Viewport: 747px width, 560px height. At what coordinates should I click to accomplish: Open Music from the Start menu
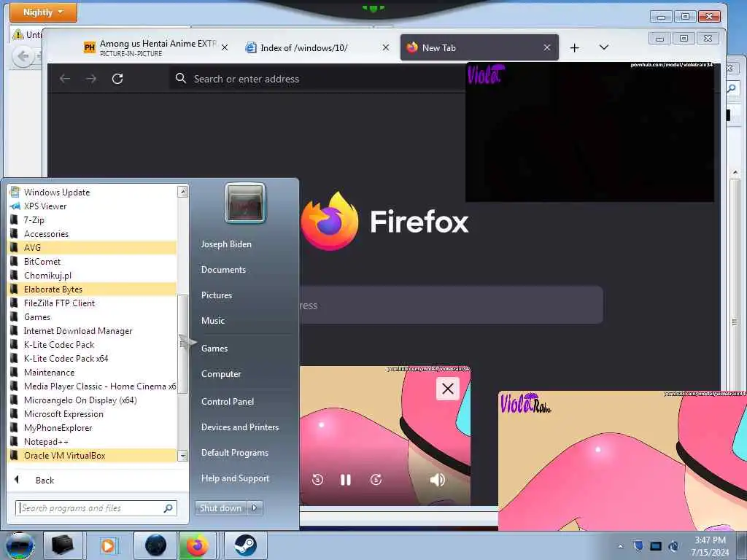point(213,321)
